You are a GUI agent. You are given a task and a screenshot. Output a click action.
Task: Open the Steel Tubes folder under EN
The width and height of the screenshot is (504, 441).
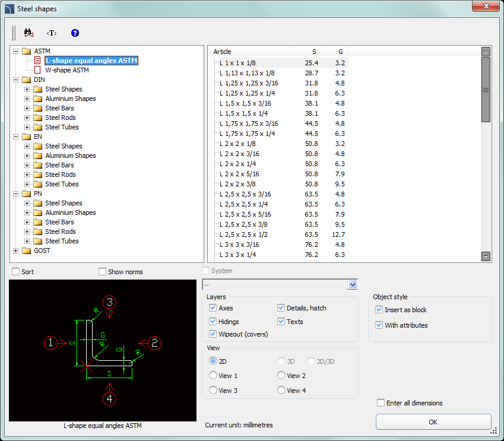point(62,184)
